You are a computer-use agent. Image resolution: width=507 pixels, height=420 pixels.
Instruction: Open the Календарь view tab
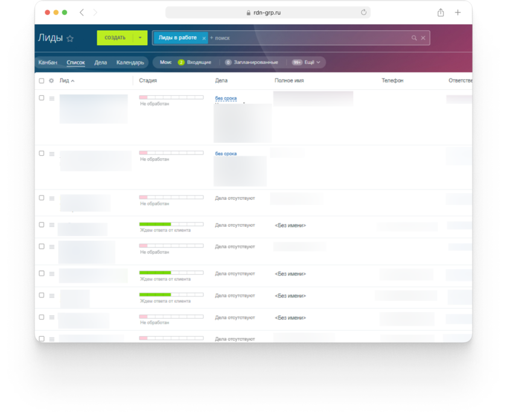[x=130, y=62]
